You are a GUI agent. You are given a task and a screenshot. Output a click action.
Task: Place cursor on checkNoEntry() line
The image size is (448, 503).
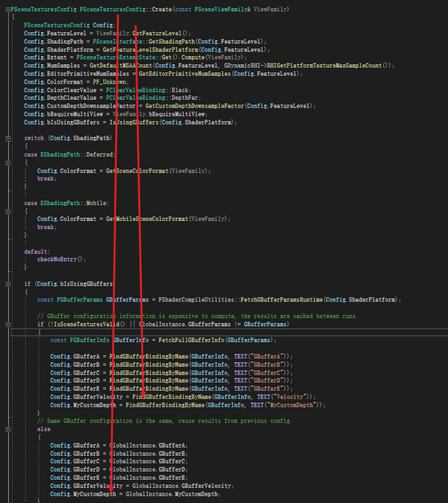coord(62,260)
